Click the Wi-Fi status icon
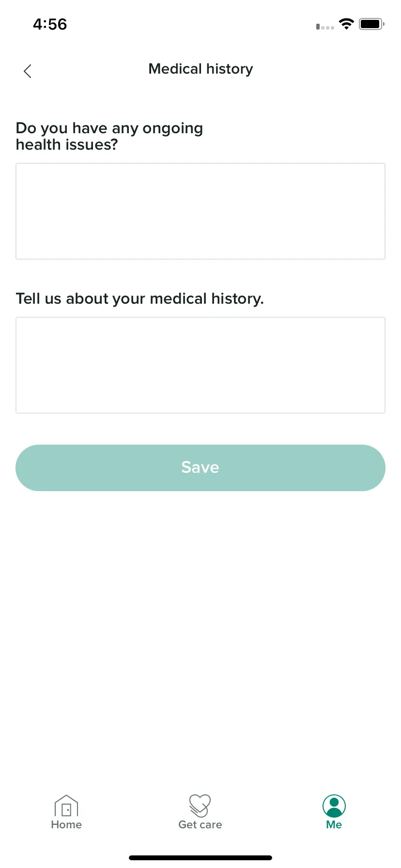The image size is (401, 868). [346, 24]
